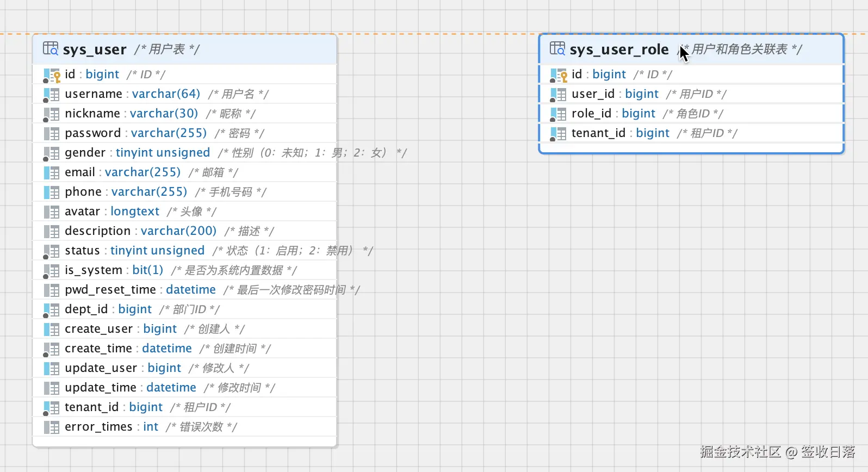Select the gender tinyint unsigned column
The height and width of the screenshot is (472, 868).
tap(184, 153)
